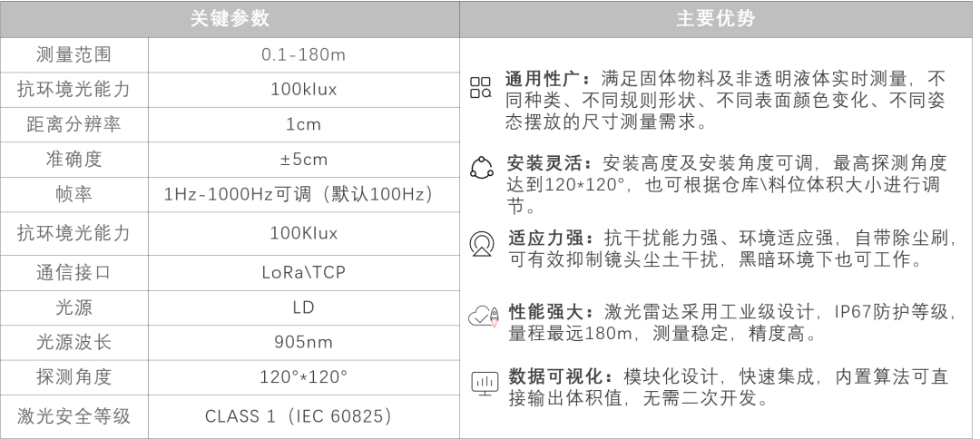Viewport: 980px width, 439px height.
Task: Click the 0.1-180m range value
Action: [303, 55]
